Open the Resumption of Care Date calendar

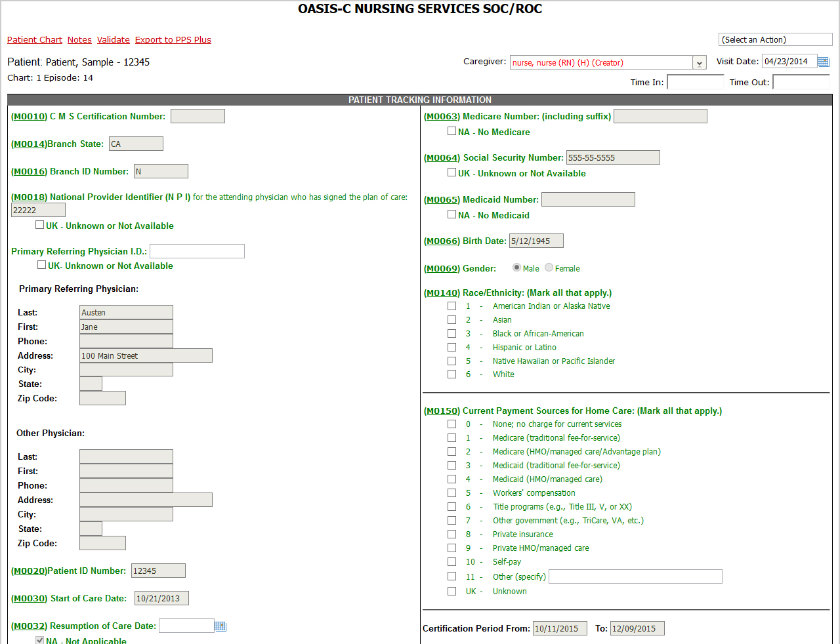[220, 626]
